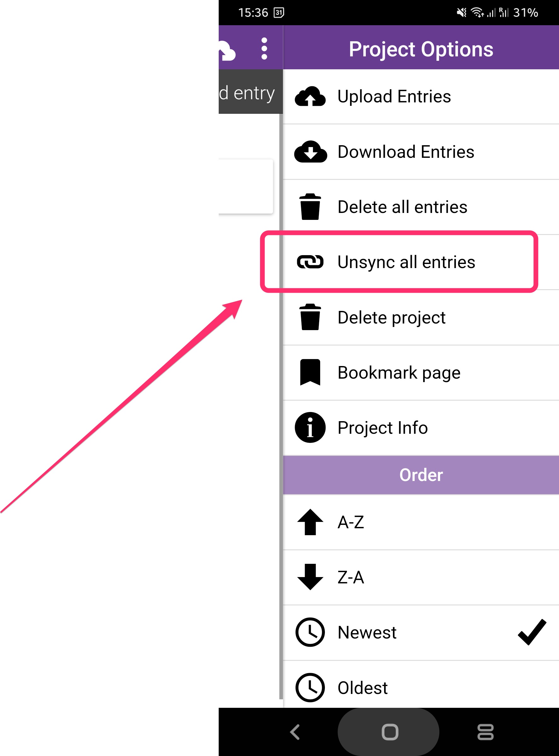Tap the Delete all entries trash icon

click(x=310, y=207)
